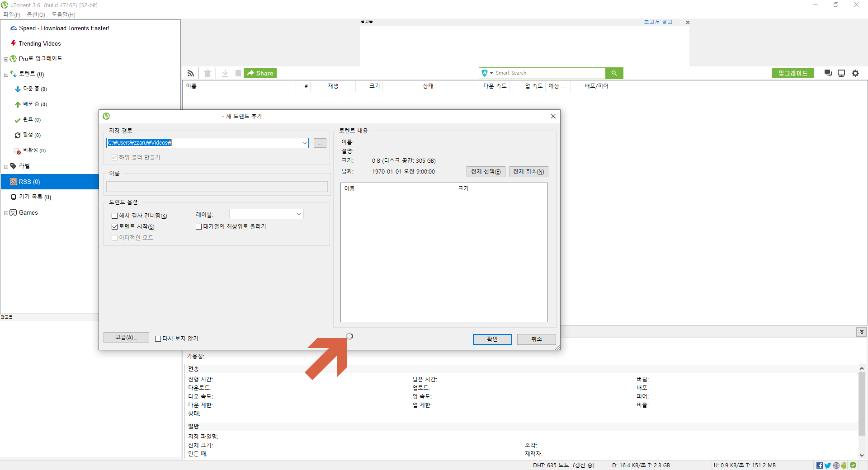Focus the Smart Search field
Screen dimensions: 868x470
click(549, 73)
